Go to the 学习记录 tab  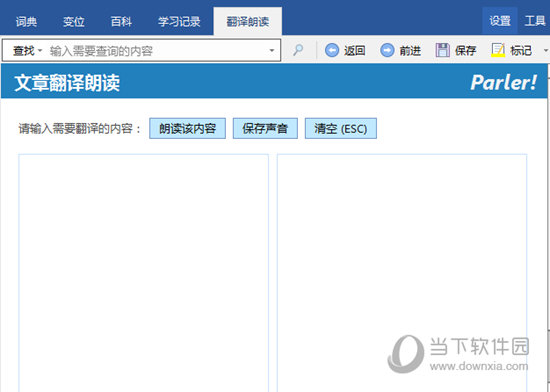(179, 22)
